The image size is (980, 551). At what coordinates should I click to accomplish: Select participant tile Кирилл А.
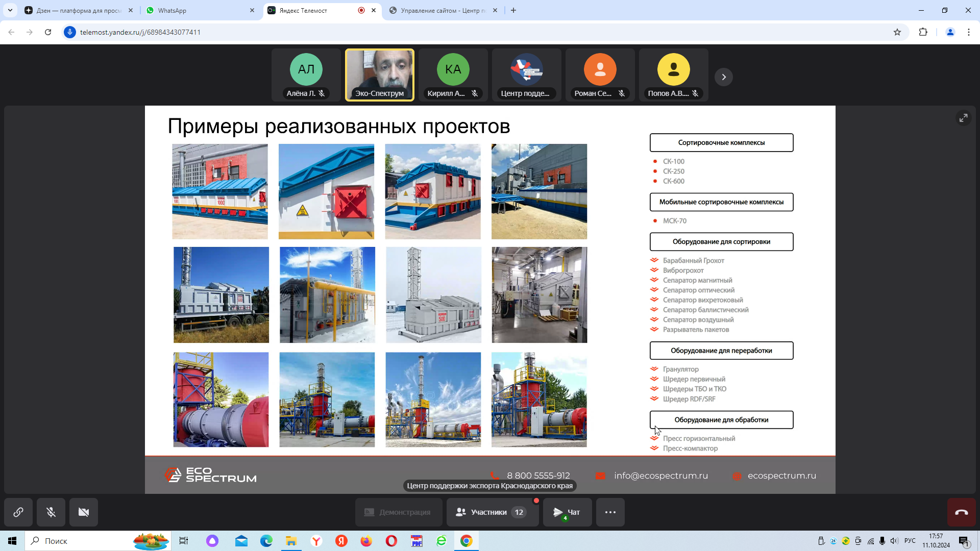[453, 75]
